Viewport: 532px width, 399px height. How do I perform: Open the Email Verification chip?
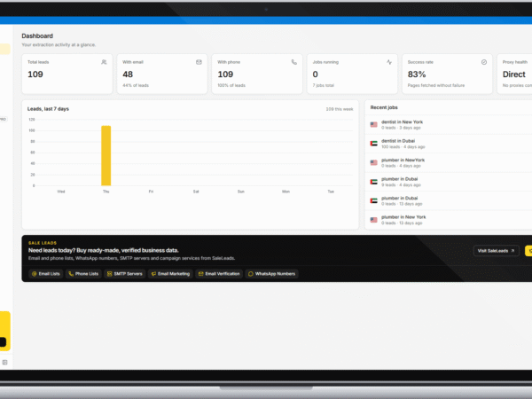coord(219,274)
